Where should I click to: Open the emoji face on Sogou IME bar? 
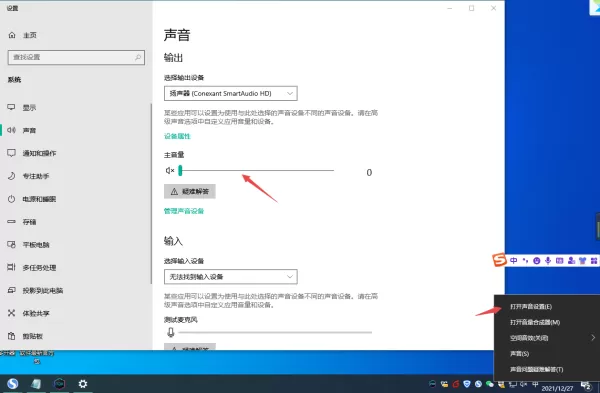tap(536, 261)
